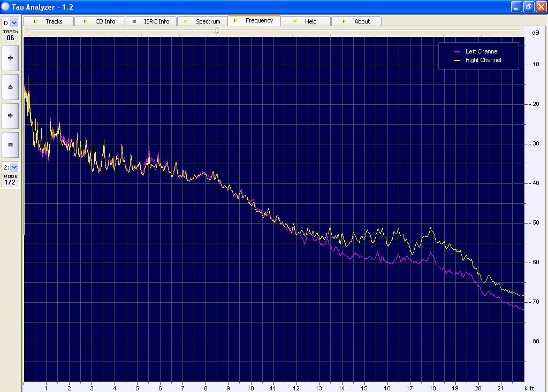Select the Frequency tab

click(x=254, y=21)
